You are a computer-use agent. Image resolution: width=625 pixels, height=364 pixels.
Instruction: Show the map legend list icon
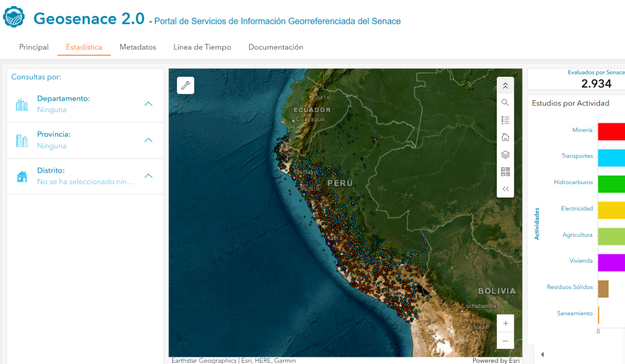pyautogui.click(x=505, y=120)
